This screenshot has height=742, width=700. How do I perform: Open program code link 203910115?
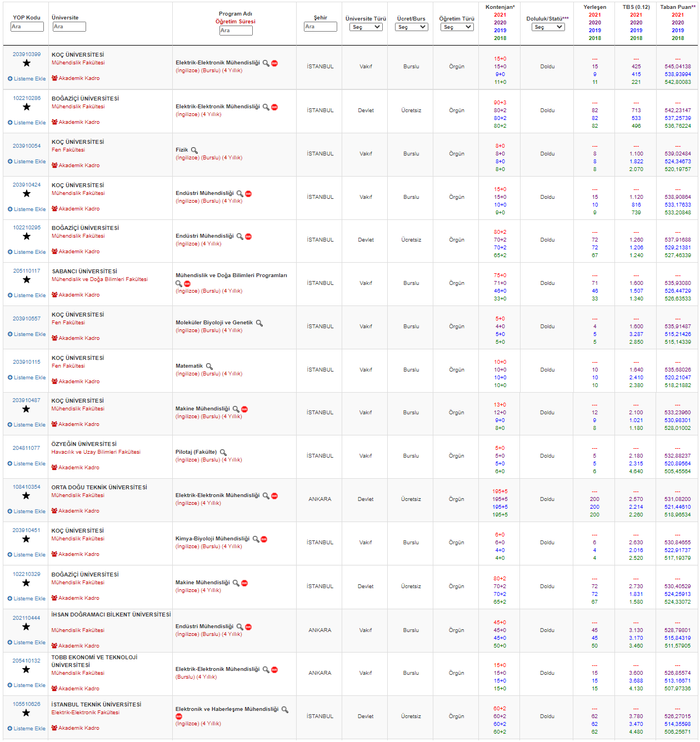click(x=27, y=362)
